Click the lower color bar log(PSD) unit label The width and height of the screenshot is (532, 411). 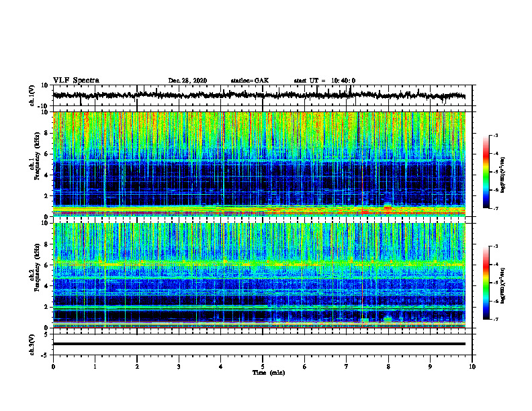(503, 285)
